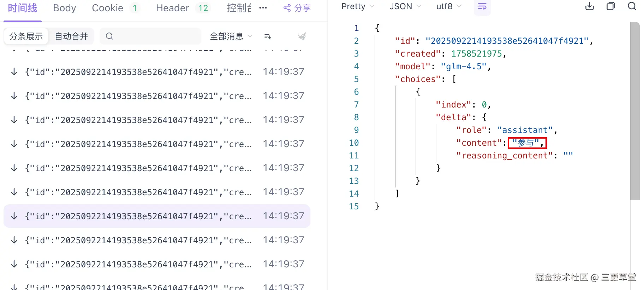
Task: Open search in response viewer
Action: click(632, 6)
